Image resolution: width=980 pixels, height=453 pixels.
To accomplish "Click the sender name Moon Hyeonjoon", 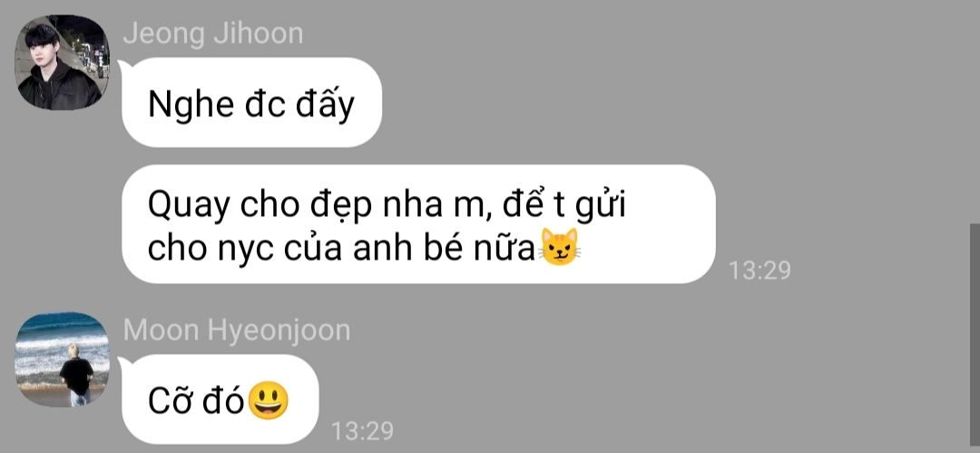I will click(x=237, y=330).
